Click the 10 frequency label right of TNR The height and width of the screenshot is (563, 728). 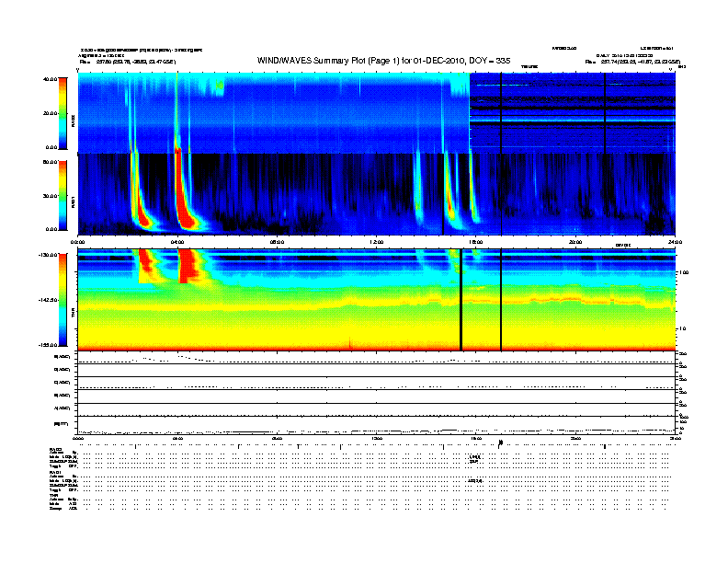[x=682, y=328]
